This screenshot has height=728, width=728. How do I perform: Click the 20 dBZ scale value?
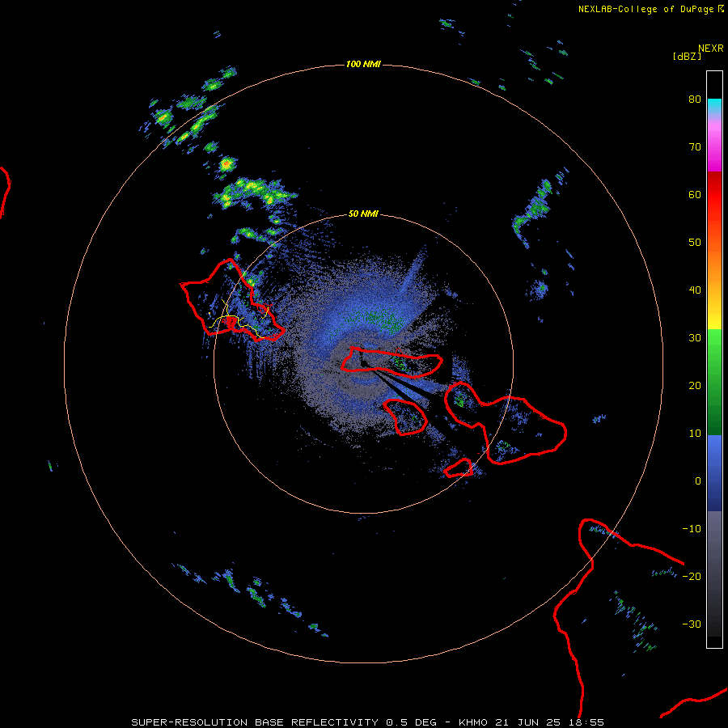[x=695, y=385]
